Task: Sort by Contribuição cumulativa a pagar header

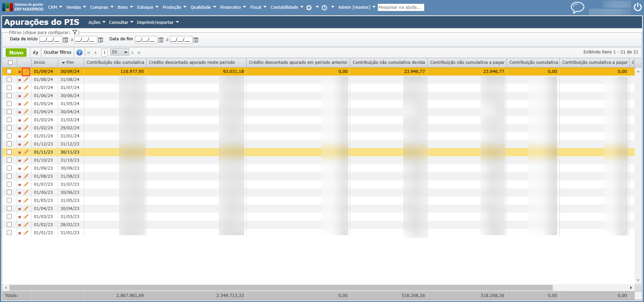Action: coord(595,62)
